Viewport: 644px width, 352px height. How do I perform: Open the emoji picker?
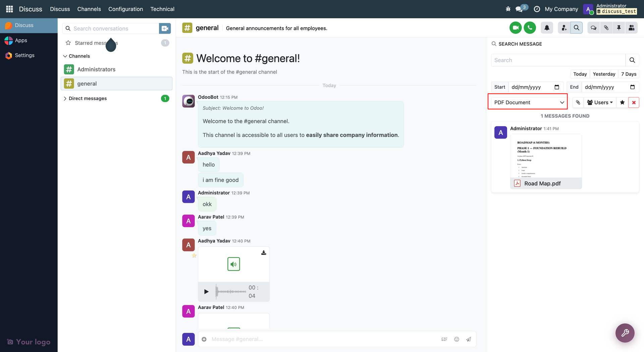(457, 339)
